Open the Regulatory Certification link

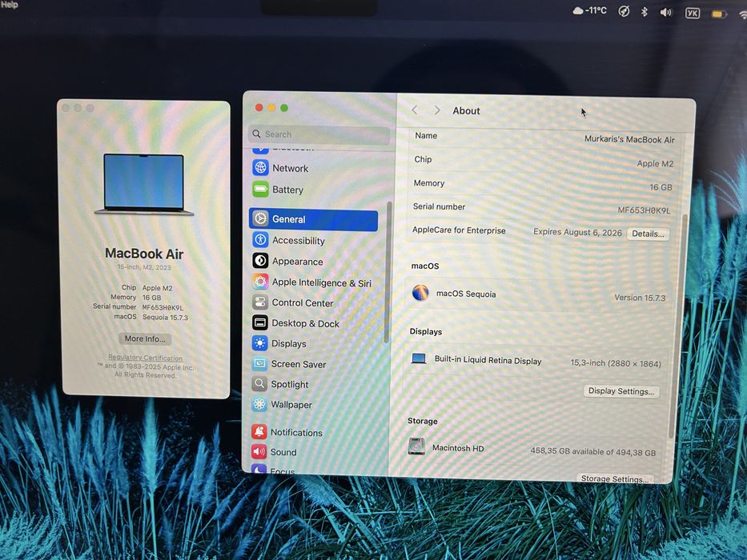click(x=145, y=357)
